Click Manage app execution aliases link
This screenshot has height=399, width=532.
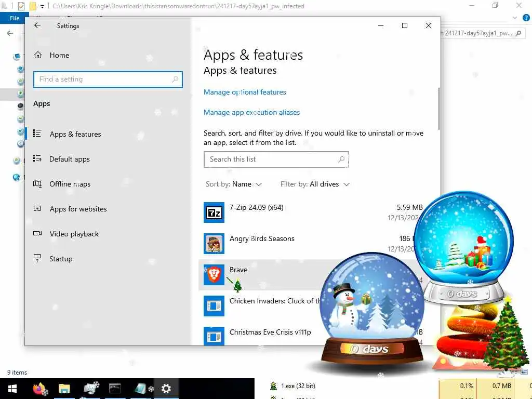[x=252, y=112]
